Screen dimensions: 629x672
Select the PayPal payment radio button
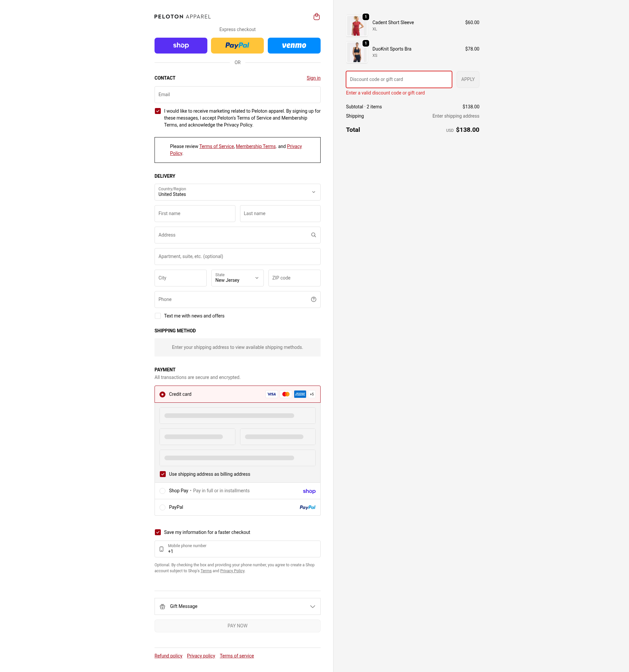[x=162, y=507]
